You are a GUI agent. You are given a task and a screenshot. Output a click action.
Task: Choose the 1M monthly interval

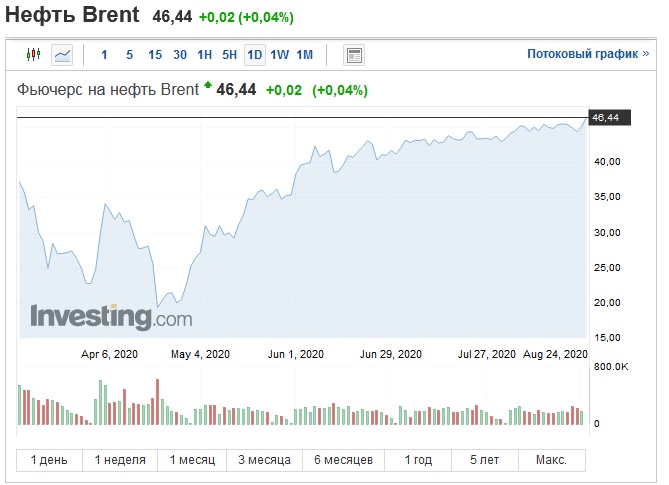305,55
